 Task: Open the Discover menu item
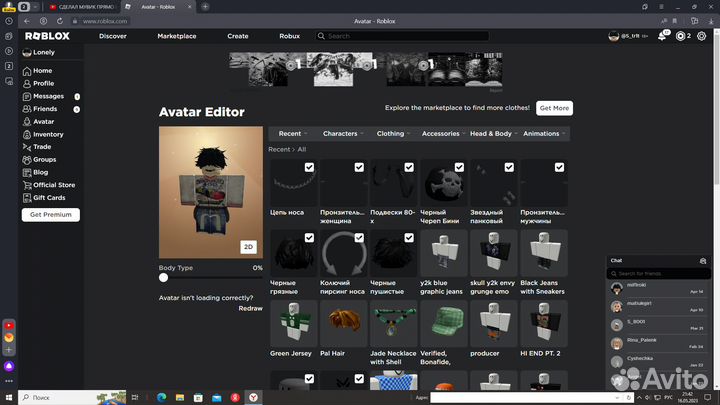click(x=113, y=36)
